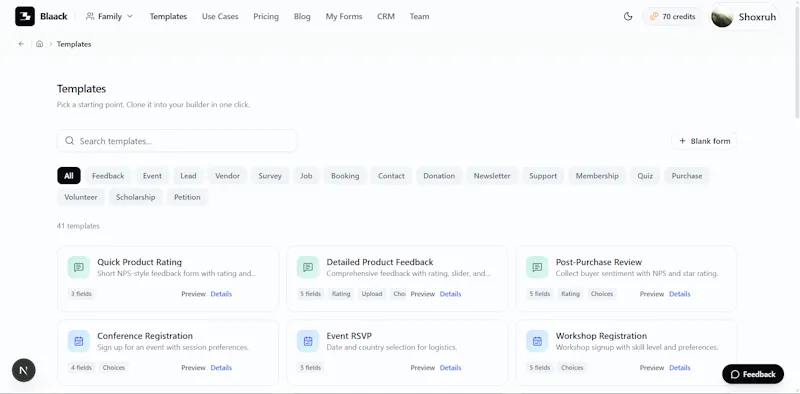The height and width of the screenshot is (394, 800).
Task: Open the Shoxruh profile avatar
Action: 722,17
